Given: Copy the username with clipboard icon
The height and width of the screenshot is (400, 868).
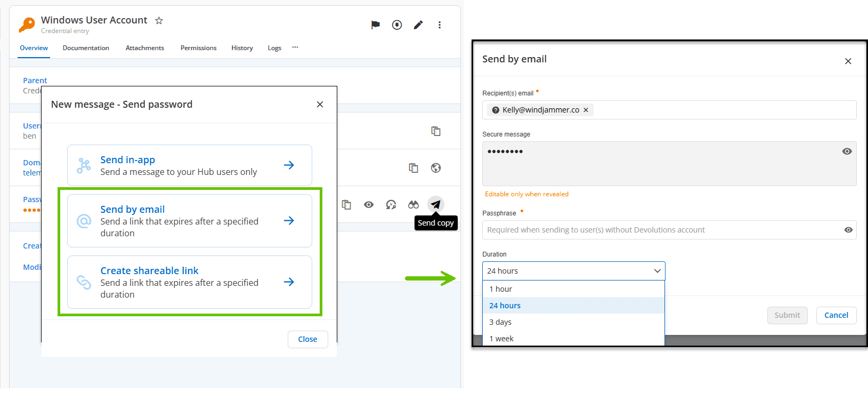Looking at the screenshot, I should pos(436,131).
